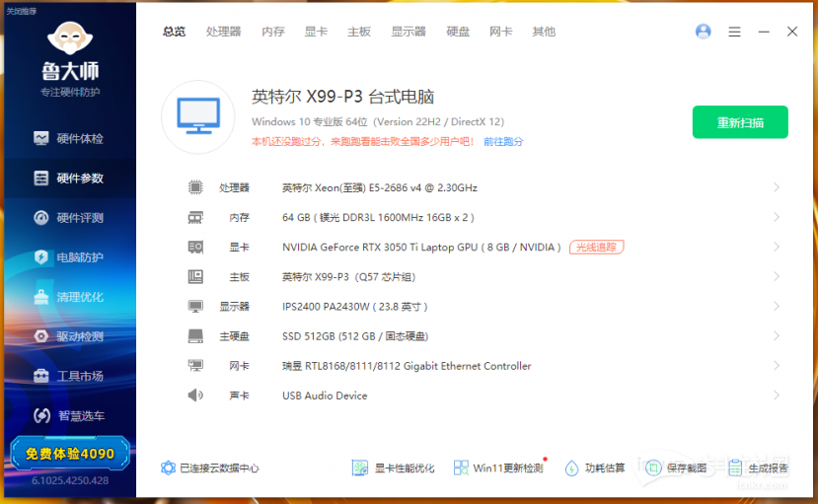Switch to the 处理器 tab
Screen dimensions: 818x504
223,32
